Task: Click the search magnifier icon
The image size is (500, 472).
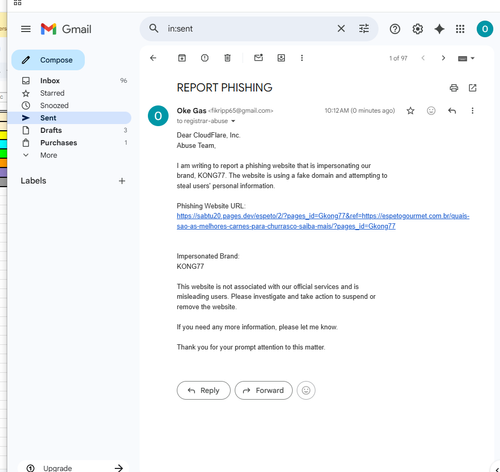Action: (x=154, y=28)
